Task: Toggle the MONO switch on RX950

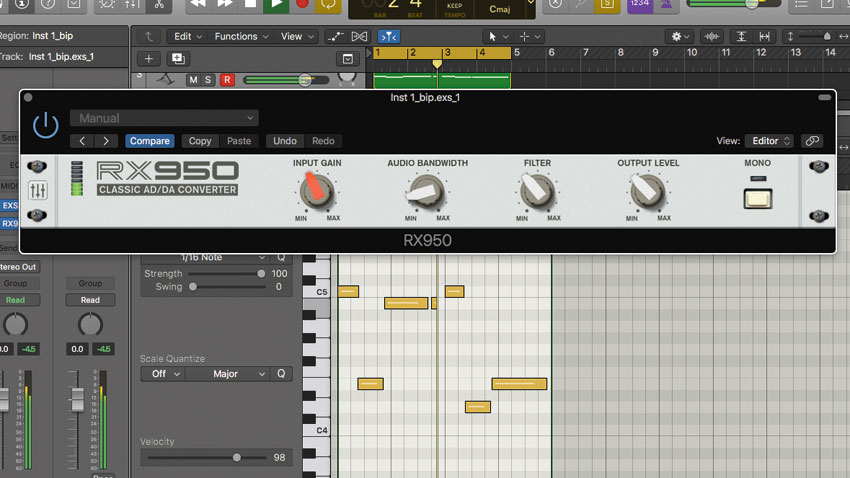Action: (x=757, y=199)
